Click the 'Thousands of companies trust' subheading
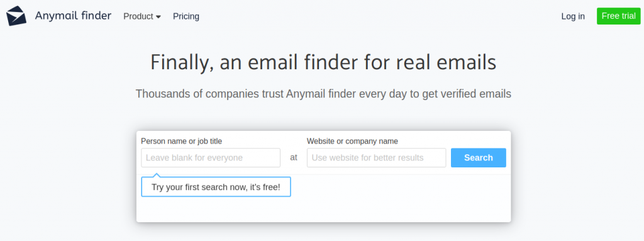644x241 pixels. pos(323,94)
